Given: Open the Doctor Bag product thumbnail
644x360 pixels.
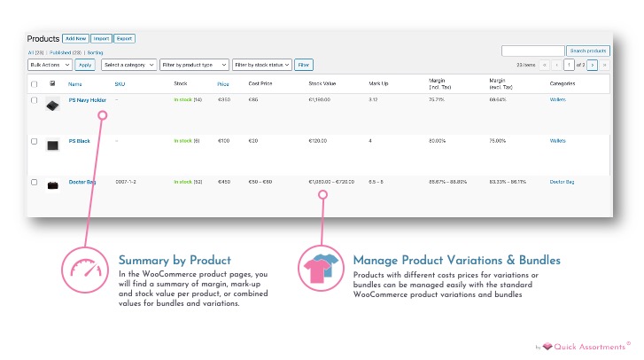Looking at the screenshot, I should coord(52,185).
